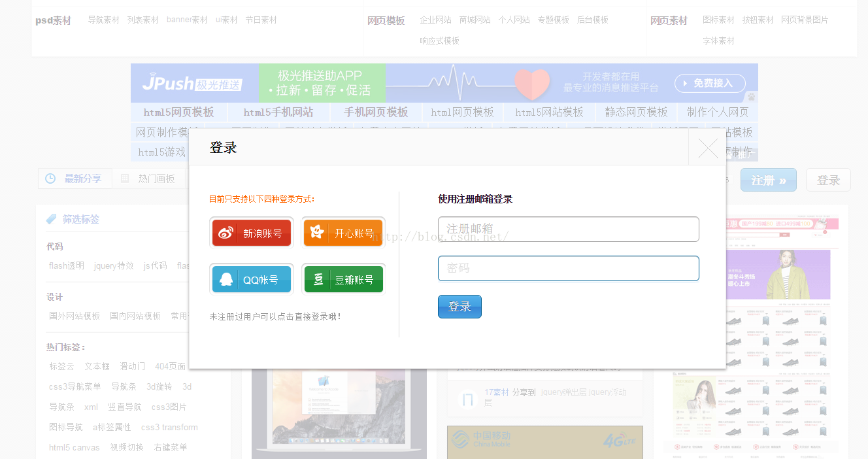This screenshot has width=868, height=459.
Task: Filter by the js代码 tag
Action: click(155, 265)
